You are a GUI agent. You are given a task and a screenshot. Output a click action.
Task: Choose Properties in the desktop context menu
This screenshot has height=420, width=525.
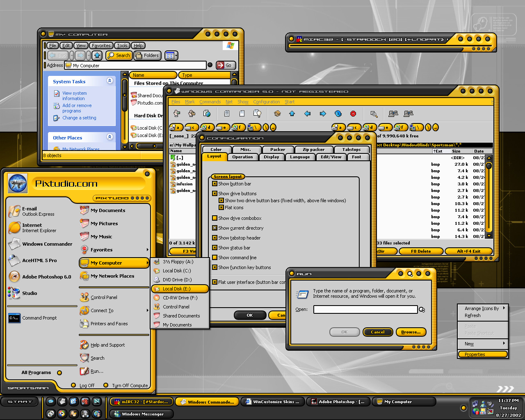pyautogui.click(x=483, y=354)
